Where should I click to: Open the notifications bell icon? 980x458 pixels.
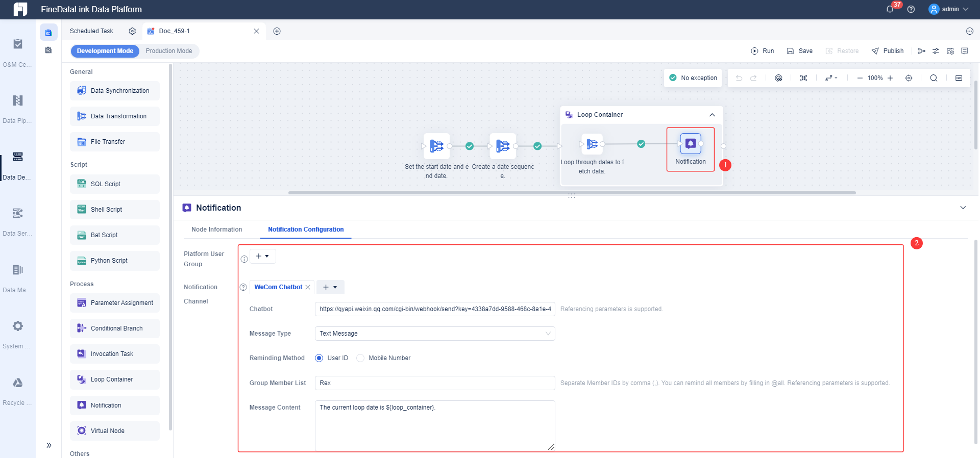pos(890,9)
